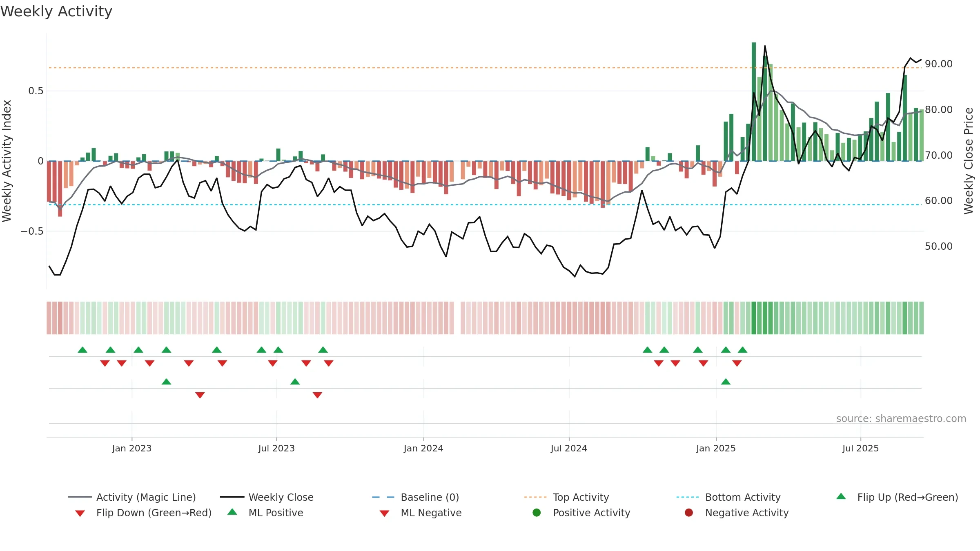Click the Positive Activity green circle icon
The image size is (980, 551).
click(x=537, y=512)
